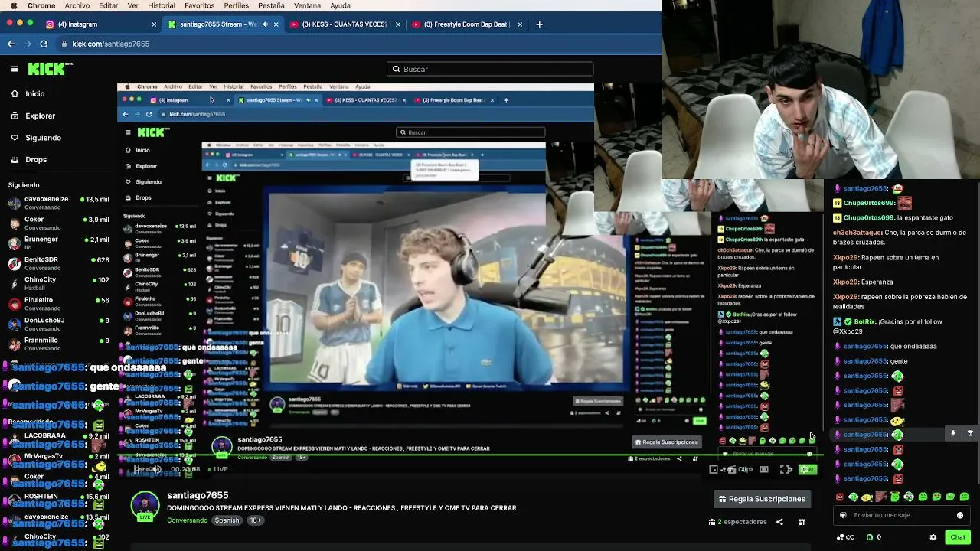Open davooxeneize channel in followed list
Screen dimensions: 980x551
(x=60, y=203)
